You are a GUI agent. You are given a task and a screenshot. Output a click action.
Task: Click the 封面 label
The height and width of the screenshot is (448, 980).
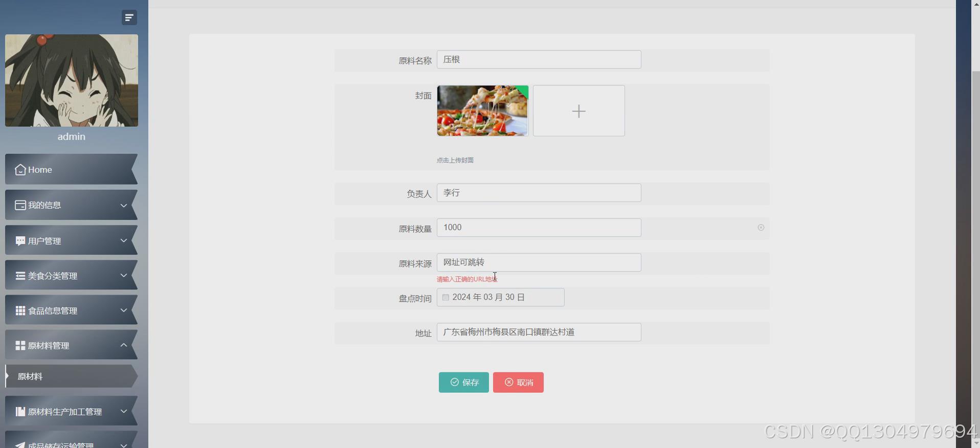423,96
